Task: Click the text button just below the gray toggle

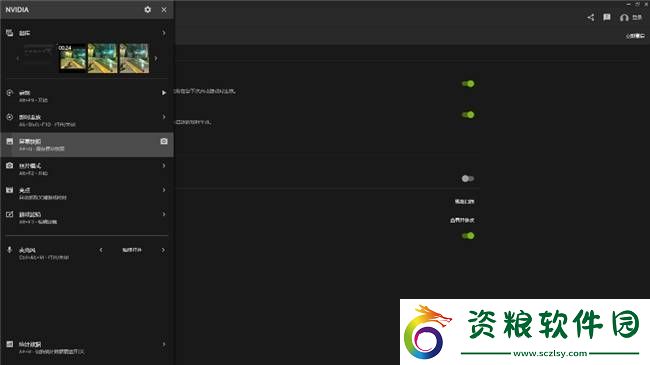Action: (x=464, y=202)
